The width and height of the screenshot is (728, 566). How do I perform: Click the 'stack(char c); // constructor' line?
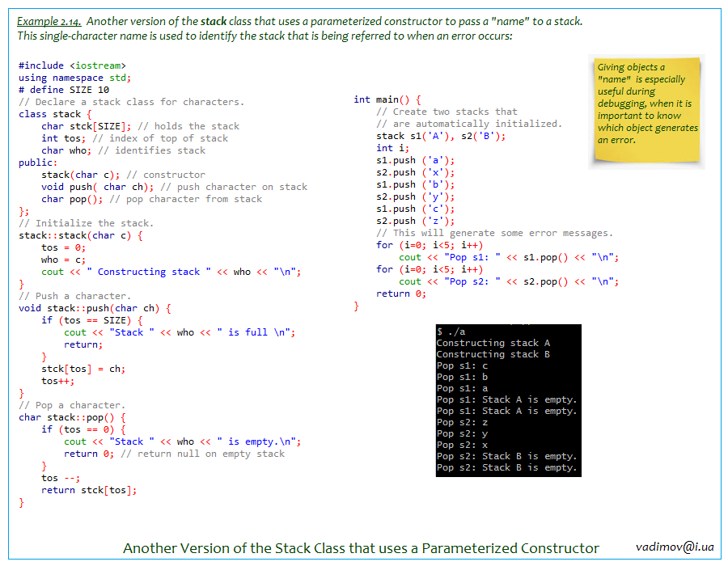coord(123,175)
